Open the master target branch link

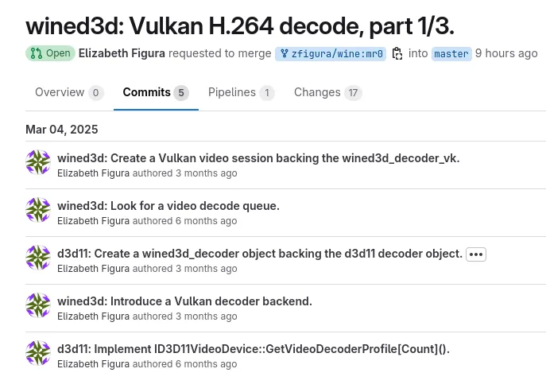451,54
